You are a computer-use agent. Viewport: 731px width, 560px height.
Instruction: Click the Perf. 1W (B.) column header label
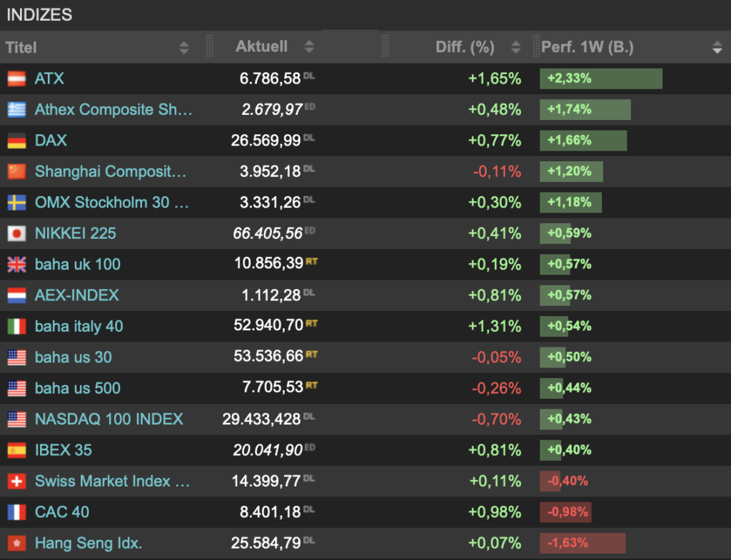pyautogui.click(x=588, y=47)
